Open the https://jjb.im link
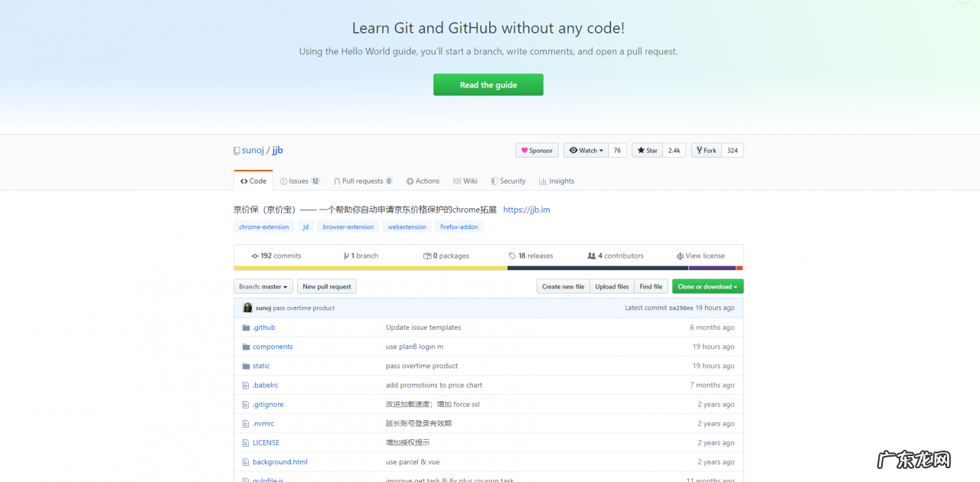 pyautogui.click(x=527, y=210)
